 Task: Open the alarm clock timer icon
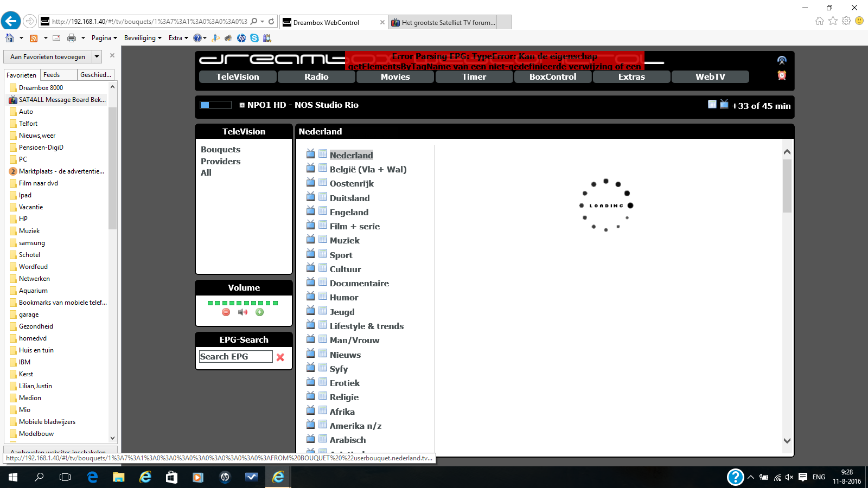[782, 76]
